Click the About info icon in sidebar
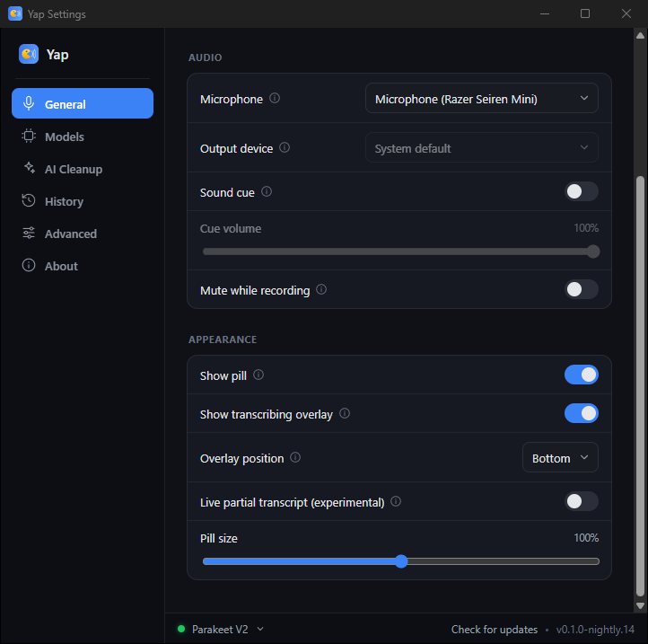This screenshot has width=648, height=644. (x=29, y=265)
